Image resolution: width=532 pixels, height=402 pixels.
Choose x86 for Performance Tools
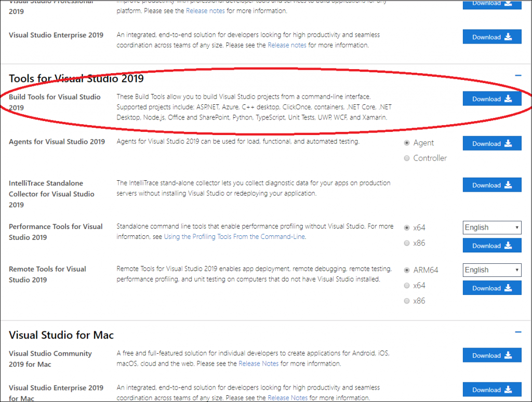(x=407, y=243)
